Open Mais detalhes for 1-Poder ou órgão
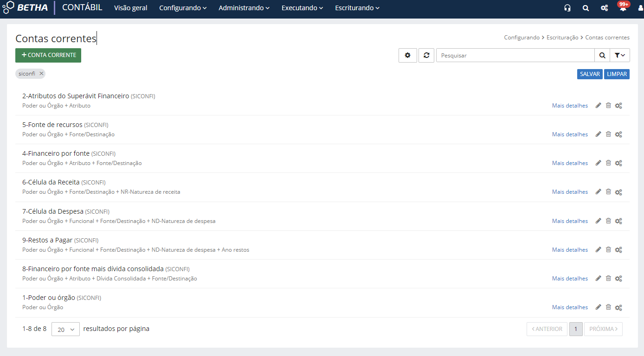Image resolution: width=644 pixels, height=356 pixels. (570, 307)
